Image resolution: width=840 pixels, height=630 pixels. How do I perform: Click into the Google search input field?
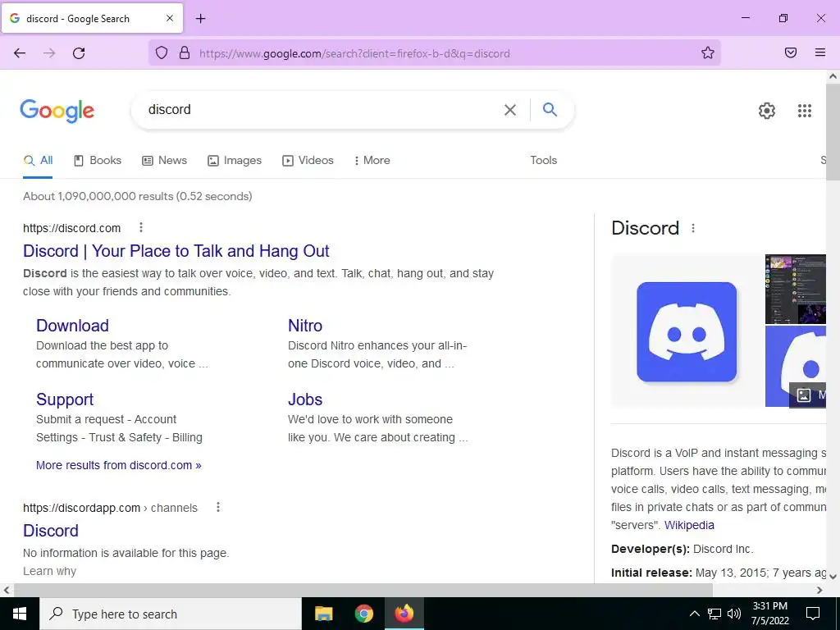tap(322, 110)
